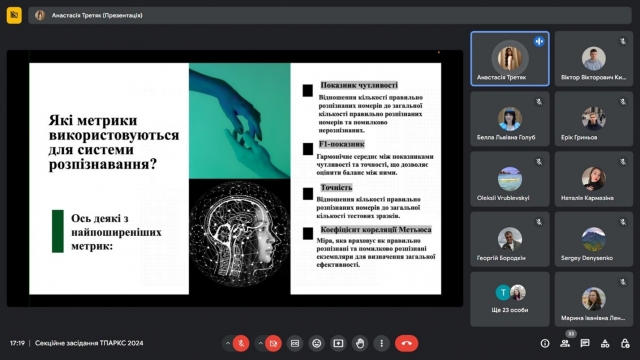The width and height of the screenshot is (640, 360).
Task: Click the present screen icon
Action: pyautogui.click(x=338, y=343)
